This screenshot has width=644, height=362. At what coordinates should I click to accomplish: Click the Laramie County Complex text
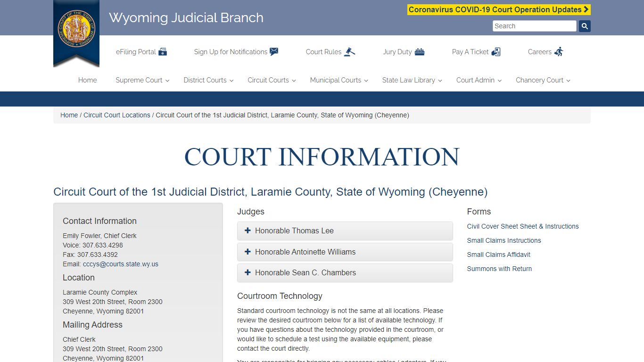click(x=100, y=292)
